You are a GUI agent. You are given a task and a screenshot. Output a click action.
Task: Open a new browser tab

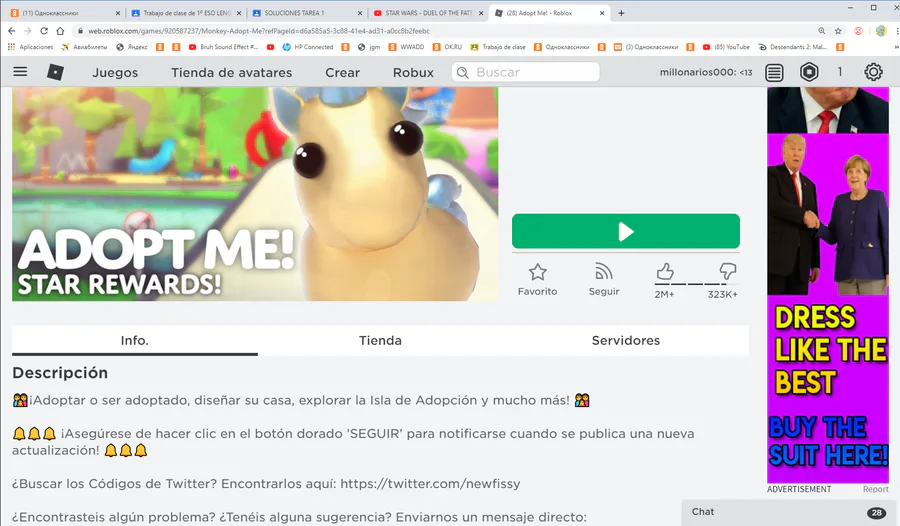(622, 13)
